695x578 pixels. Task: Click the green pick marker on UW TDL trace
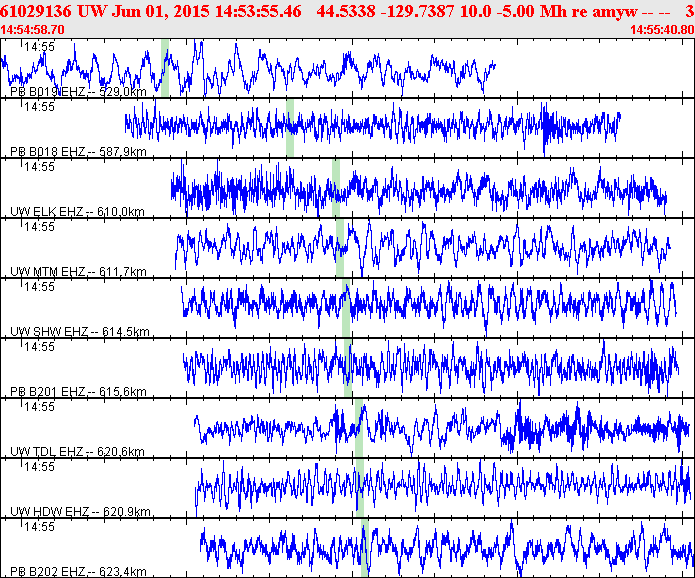click(x=359, y=428)
